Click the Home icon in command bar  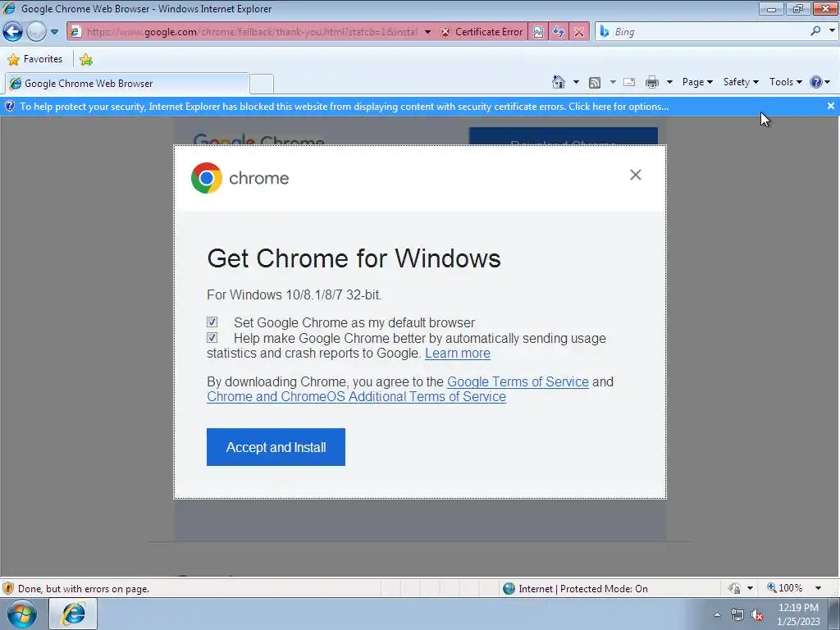point(558,82)
